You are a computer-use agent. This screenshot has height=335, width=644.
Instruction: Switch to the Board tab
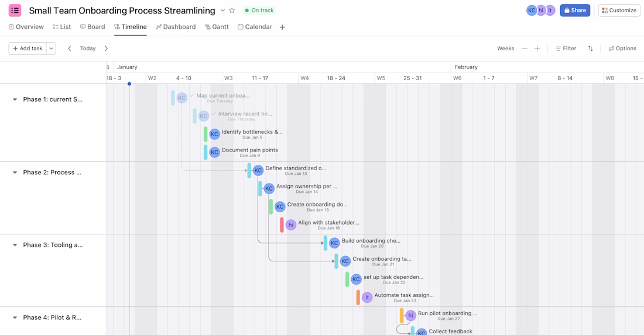tap(93, 27)
